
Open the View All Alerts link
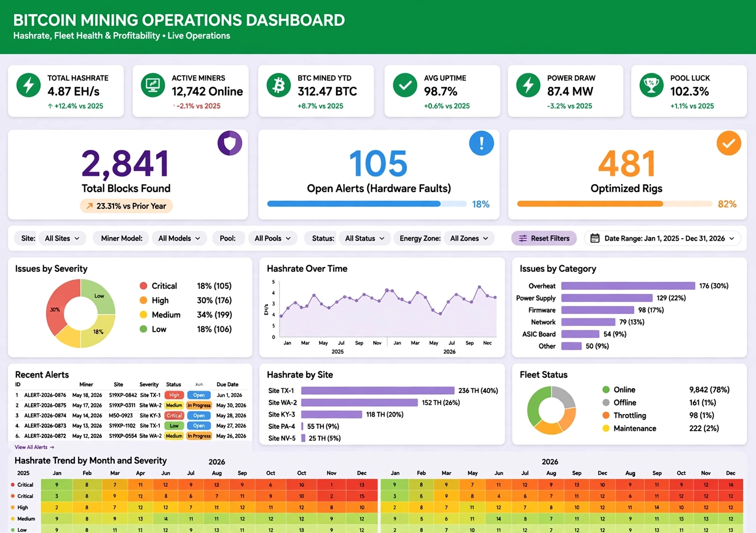tap(34, 447)
